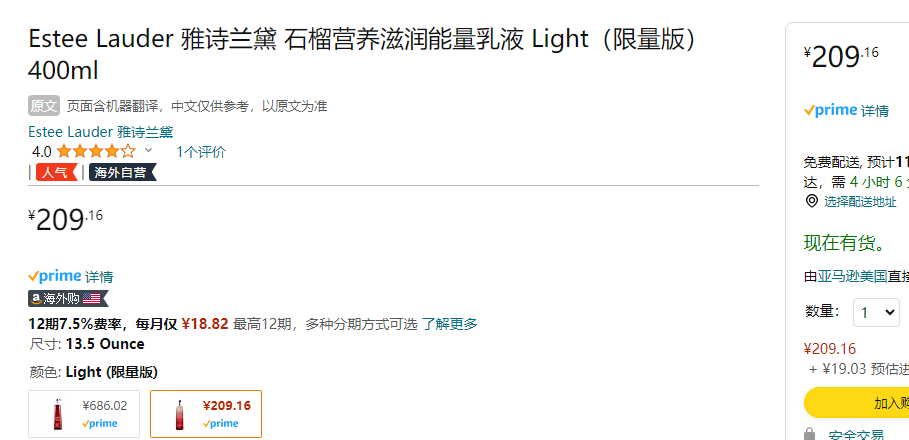The height and width of the screenshot is (440, 909).
Task: Click 选择配送地址 link
Action: click(860, 202)
